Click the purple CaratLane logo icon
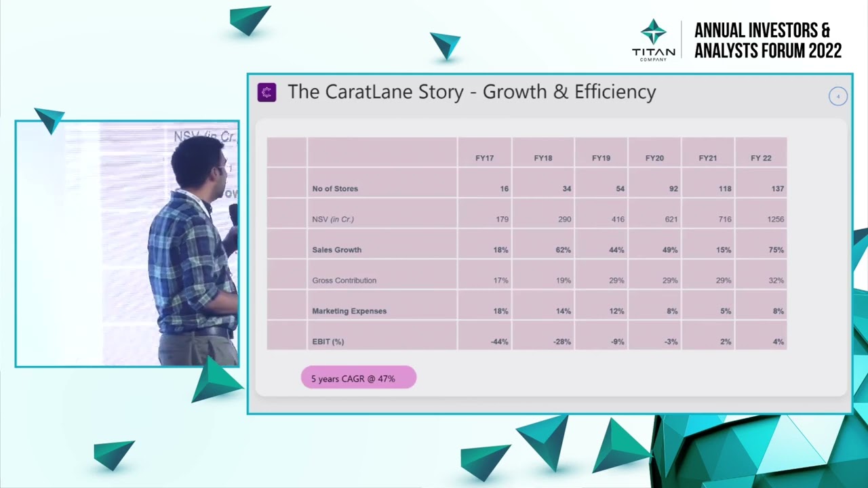 coord(267,92)
